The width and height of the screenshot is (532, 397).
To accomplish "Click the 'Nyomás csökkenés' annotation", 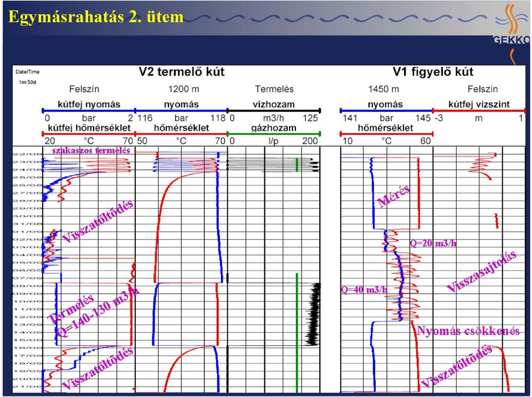I will 468,330.
